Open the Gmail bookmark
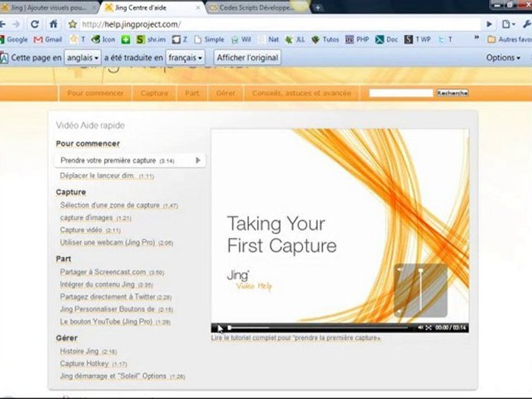 48,39
